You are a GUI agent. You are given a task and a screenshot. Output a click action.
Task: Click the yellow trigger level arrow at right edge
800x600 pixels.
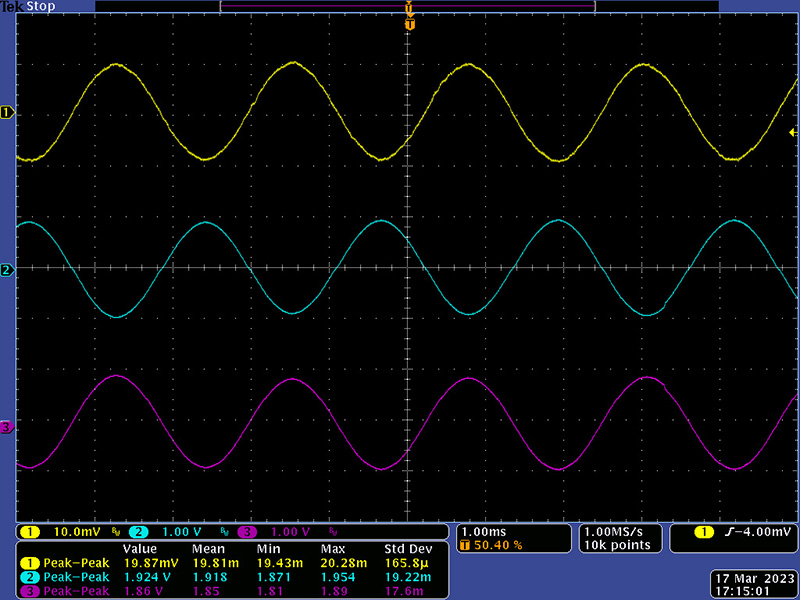(x=792, y=133)
